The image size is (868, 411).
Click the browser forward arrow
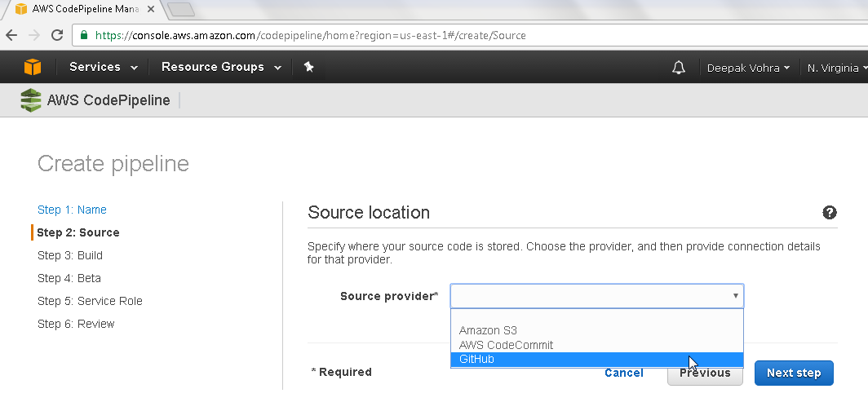pyautogui.click(x=34, y=35)
